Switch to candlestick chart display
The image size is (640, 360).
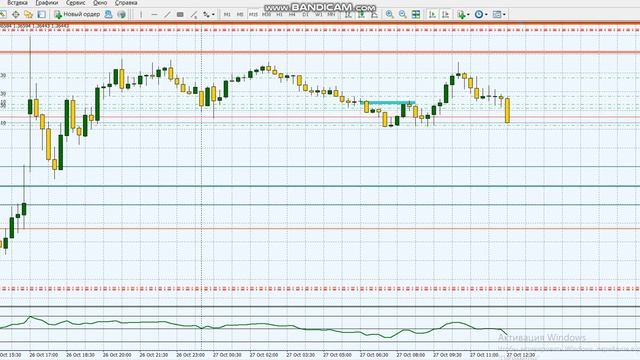pos(361,15)
